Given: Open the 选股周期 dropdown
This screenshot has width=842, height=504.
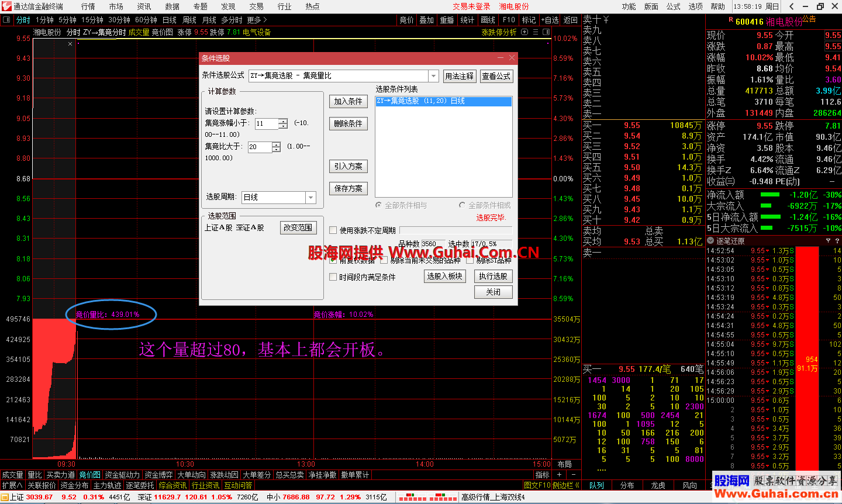Looking at the screenshot, I should (x=310, y=198).
